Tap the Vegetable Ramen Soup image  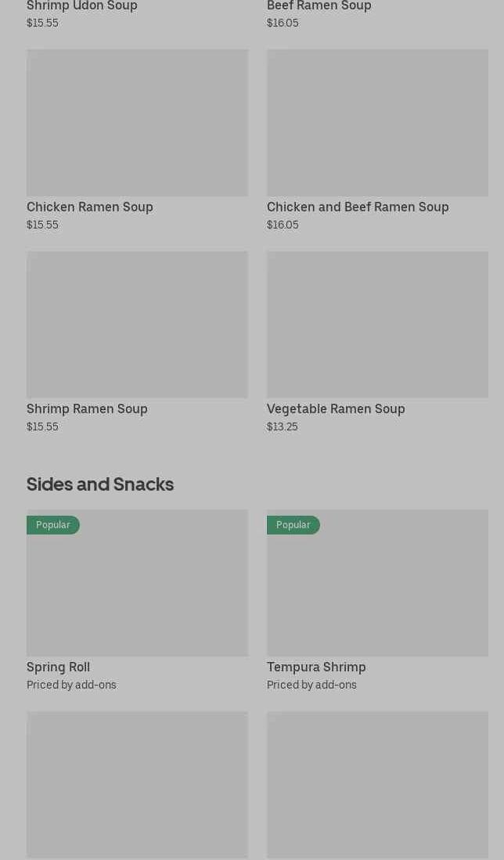[377, 325]
